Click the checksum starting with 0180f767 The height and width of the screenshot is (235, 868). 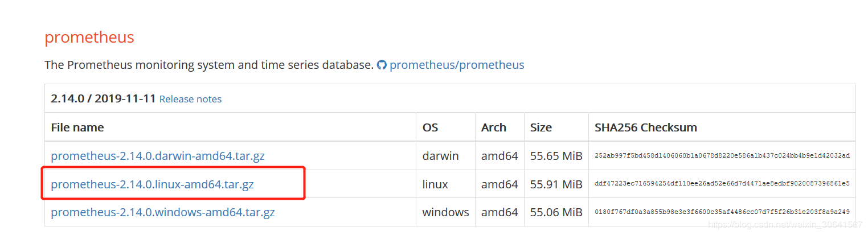(722, 213)
